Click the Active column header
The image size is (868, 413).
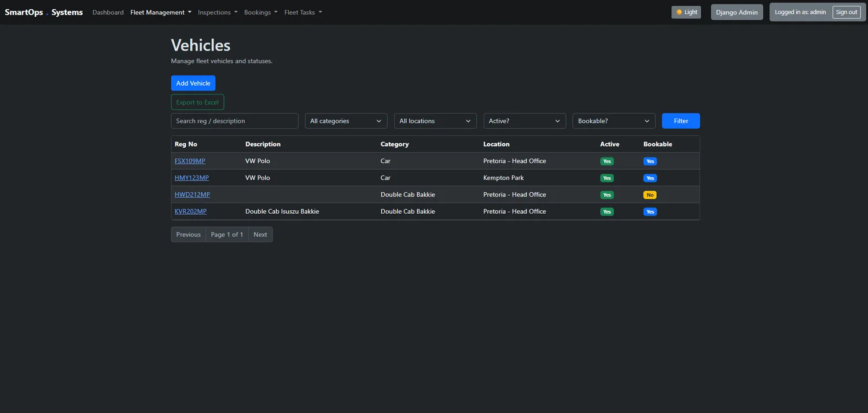click(609, 144)
